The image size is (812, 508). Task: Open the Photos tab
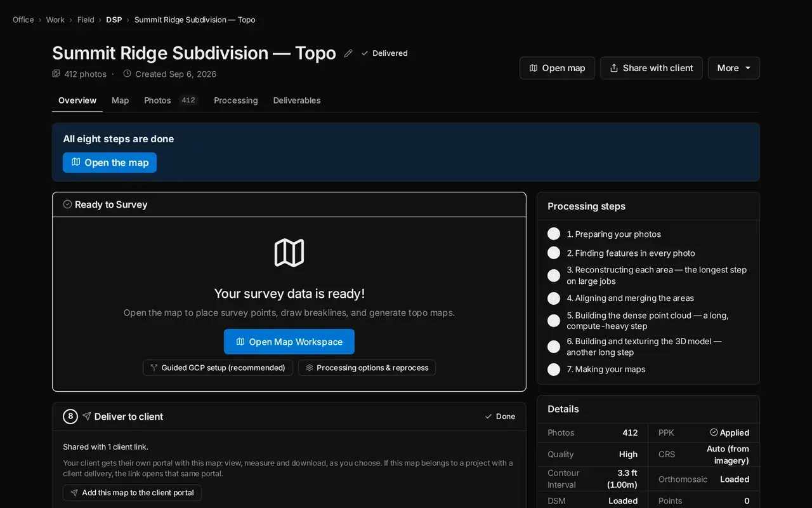pyautogui.click(x=171, y=100)
